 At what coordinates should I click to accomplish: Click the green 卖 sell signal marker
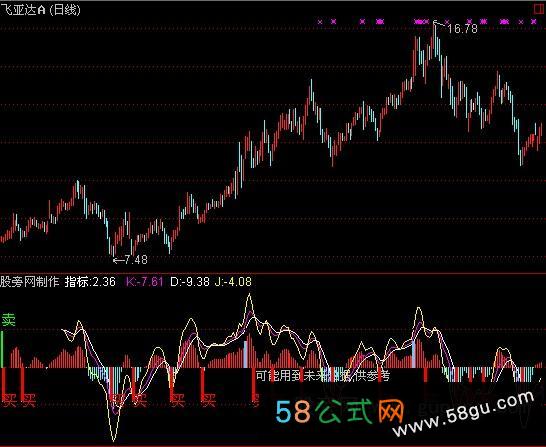pyautogui.click(x=8, y=320)
